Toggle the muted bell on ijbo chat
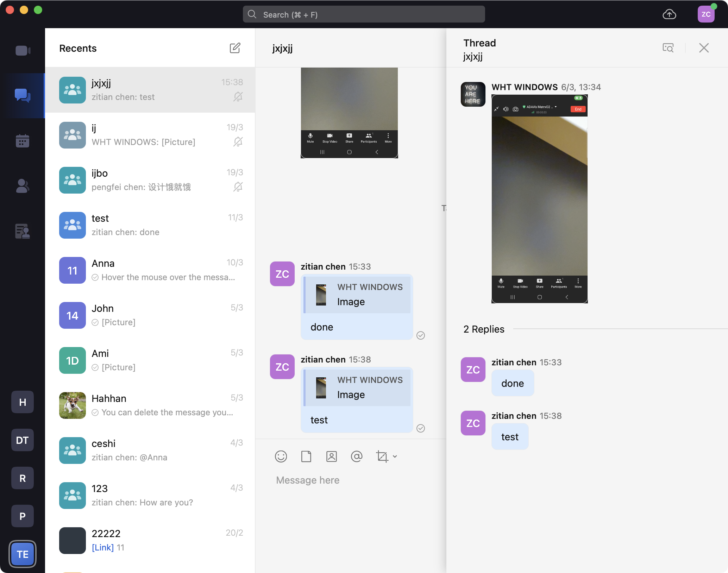Viewport: 728px width, 573px height. pos(238,187)
